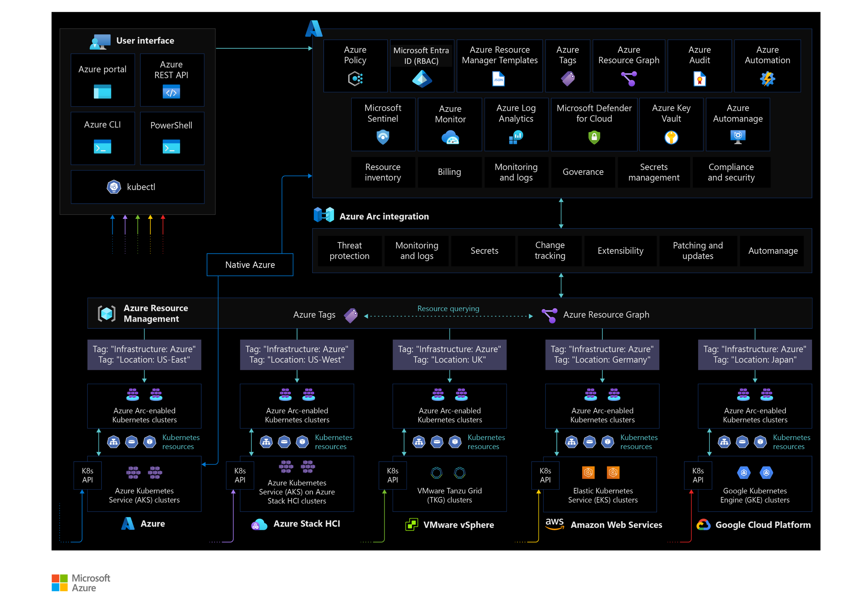Click the Billing box
This screenshot has width=868, height=608.
click(450, 172)
